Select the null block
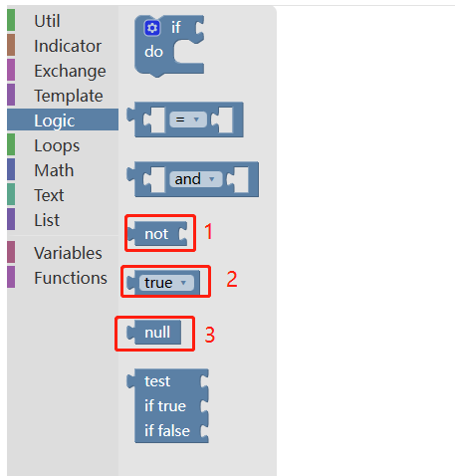 coord(154,333)
